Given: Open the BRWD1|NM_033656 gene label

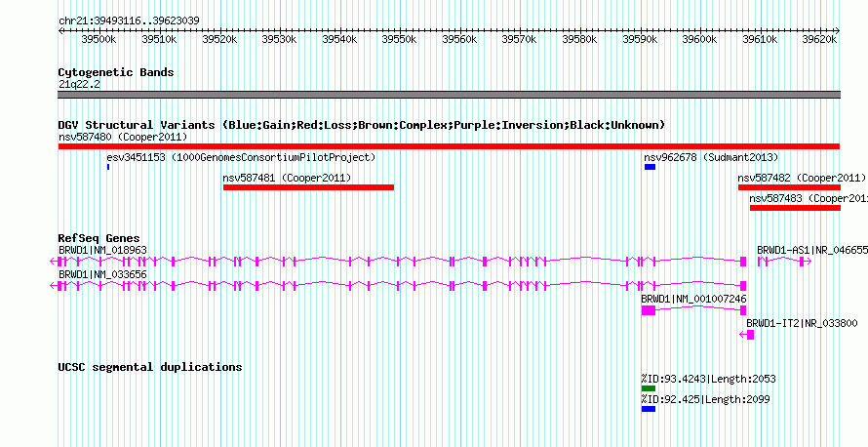Looking at the screenshot, I should pos(102,274).
